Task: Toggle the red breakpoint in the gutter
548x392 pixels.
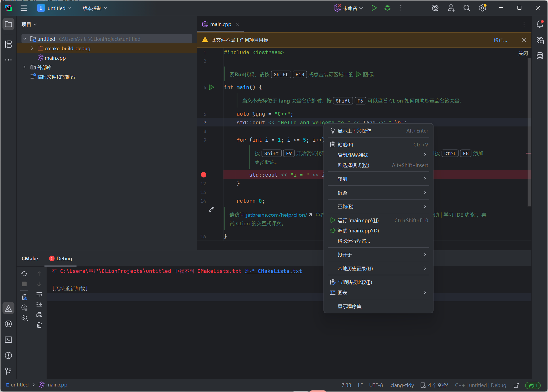Action: click(x=203, y=175)
